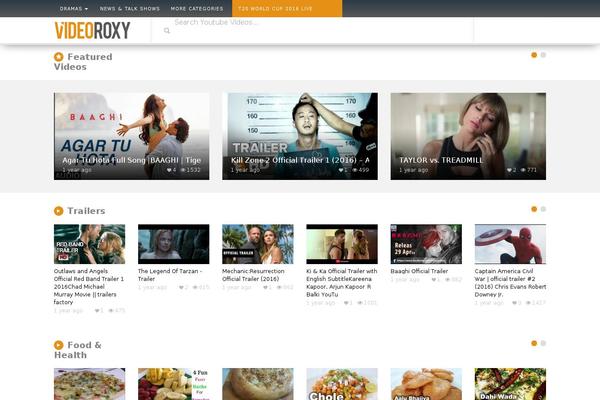Click views eye icon on TAYLOR vs. TREADMILL
Image resolution: width=600 pixels, height=400 pixels.
523,170
